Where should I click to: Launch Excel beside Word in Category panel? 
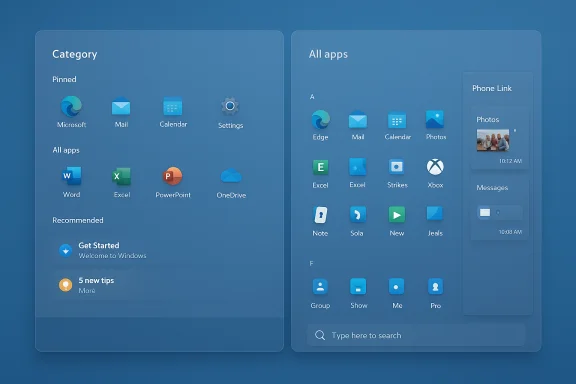click(122, 176)
